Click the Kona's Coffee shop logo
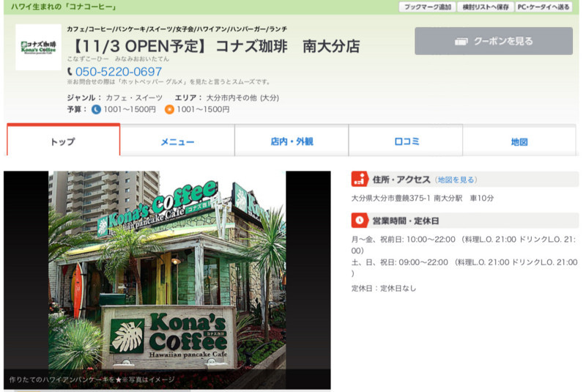This screenshot has width=586, height=392. 39,47
